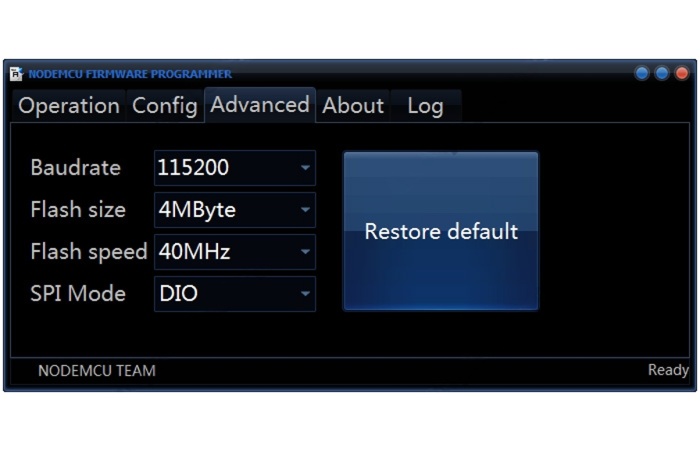Image resolution: width=700 pixels, height=450 pixels.
Task: Click the 115200 baudrate value field
Action: coord(235,168)
